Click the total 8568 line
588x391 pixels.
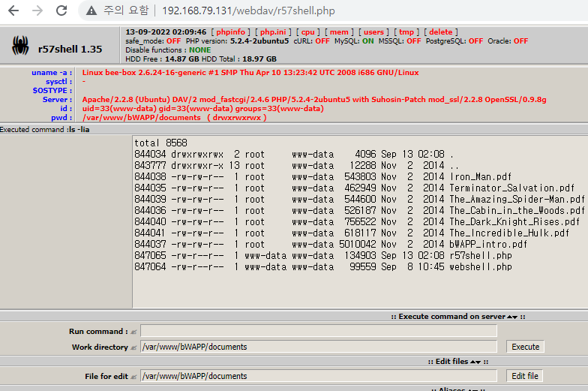coord(160,143)
